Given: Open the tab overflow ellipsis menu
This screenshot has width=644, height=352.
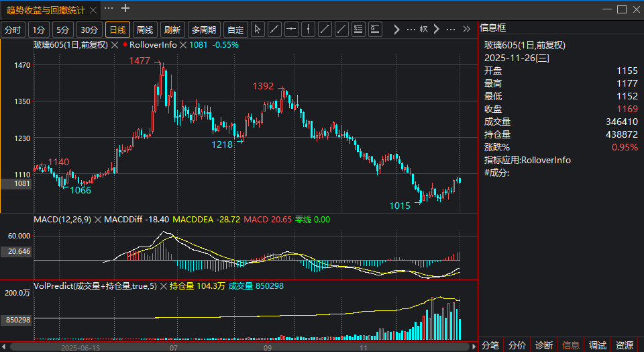Looking at the screenshot, I should (x=109, y=9).
